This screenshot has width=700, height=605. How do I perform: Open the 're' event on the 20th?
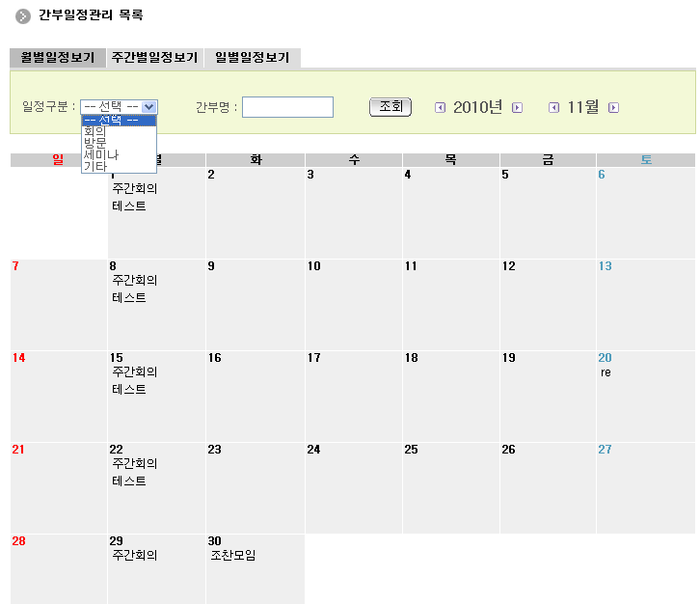coord(606,372)
